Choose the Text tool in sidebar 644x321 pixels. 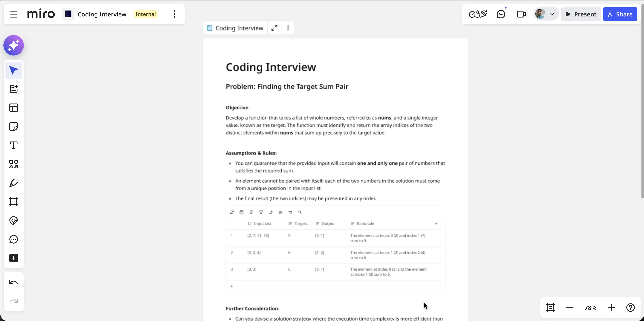coord(13,146)
